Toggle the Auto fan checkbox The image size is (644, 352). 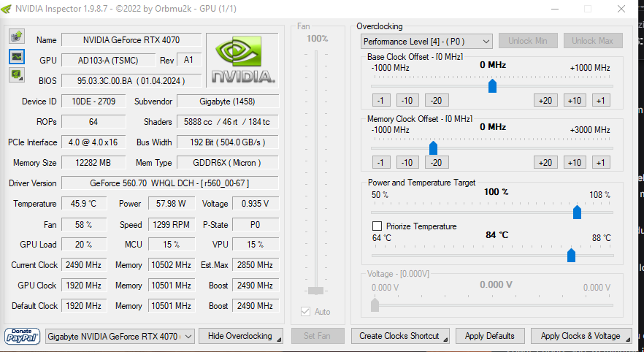(x=305, y=311)
